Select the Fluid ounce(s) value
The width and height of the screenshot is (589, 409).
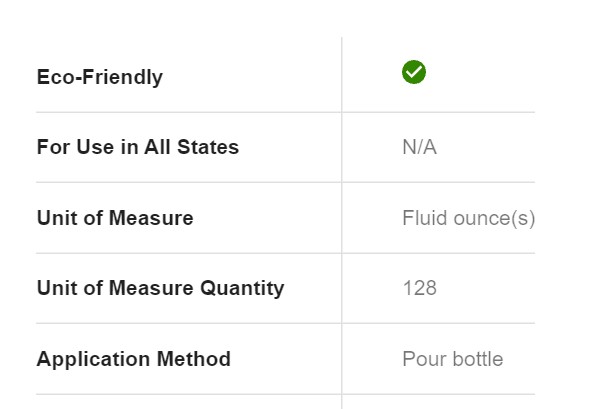click(468, 218)
